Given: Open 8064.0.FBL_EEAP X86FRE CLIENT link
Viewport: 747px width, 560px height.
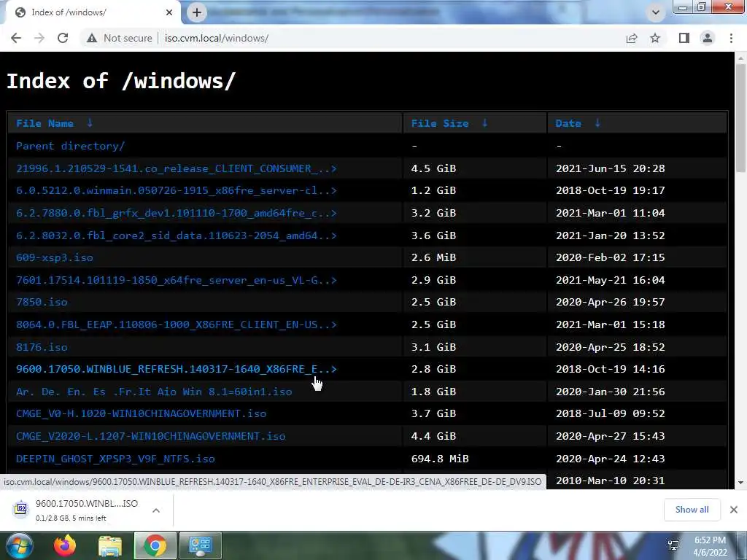Looking at the screenshot, I should click(x=177, y=324).
